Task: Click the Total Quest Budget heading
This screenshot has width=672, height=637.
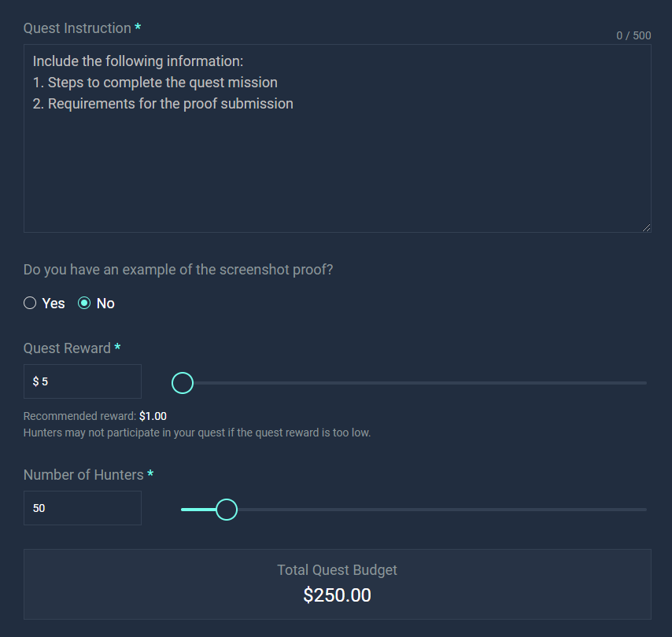Action: tap(337, 570)
